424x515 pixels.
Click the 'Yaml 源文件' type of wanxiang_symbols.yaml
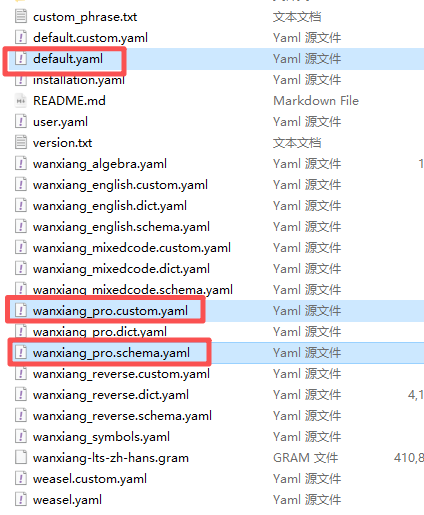tap(307, 437)
